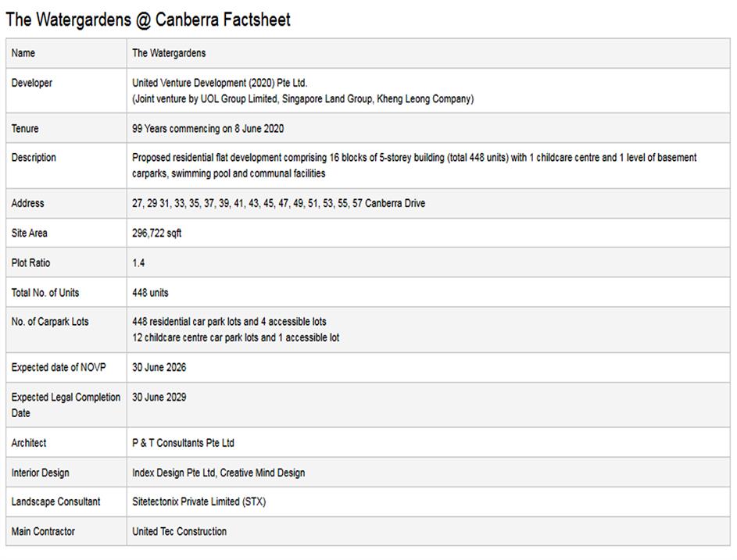Click the Description row label
Image resolution: width=737 pixels, height=560 pixels.
point(34,157)
